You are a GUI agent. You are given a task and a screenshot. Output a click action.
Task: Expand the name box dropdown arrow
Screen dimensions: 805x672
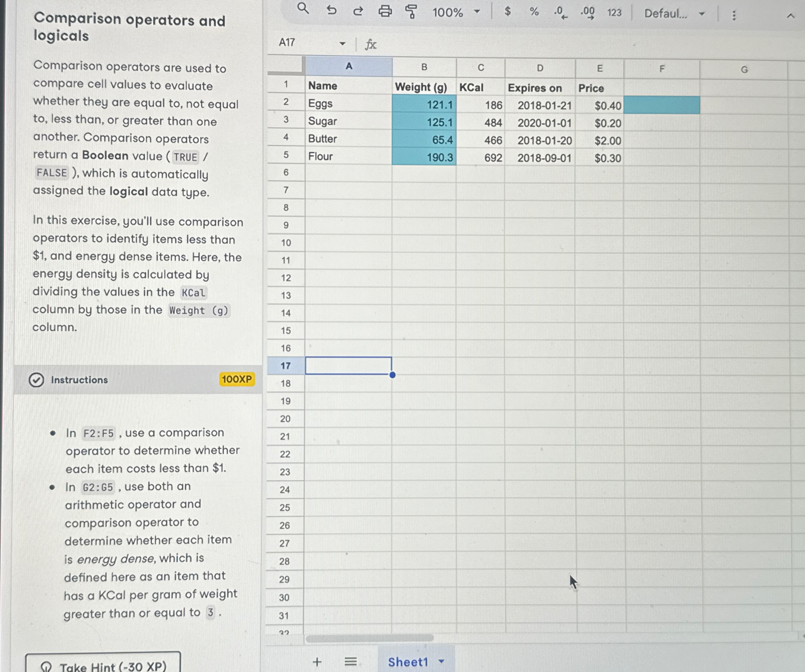pos(342,43)
